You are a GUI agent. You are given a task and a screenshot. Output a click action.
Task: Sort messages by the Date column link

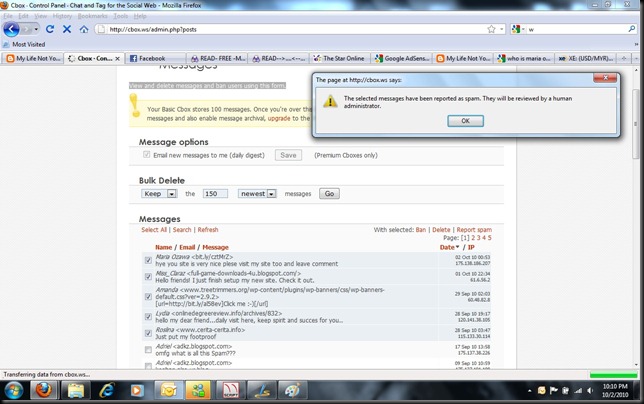click(x=449, y=247)
